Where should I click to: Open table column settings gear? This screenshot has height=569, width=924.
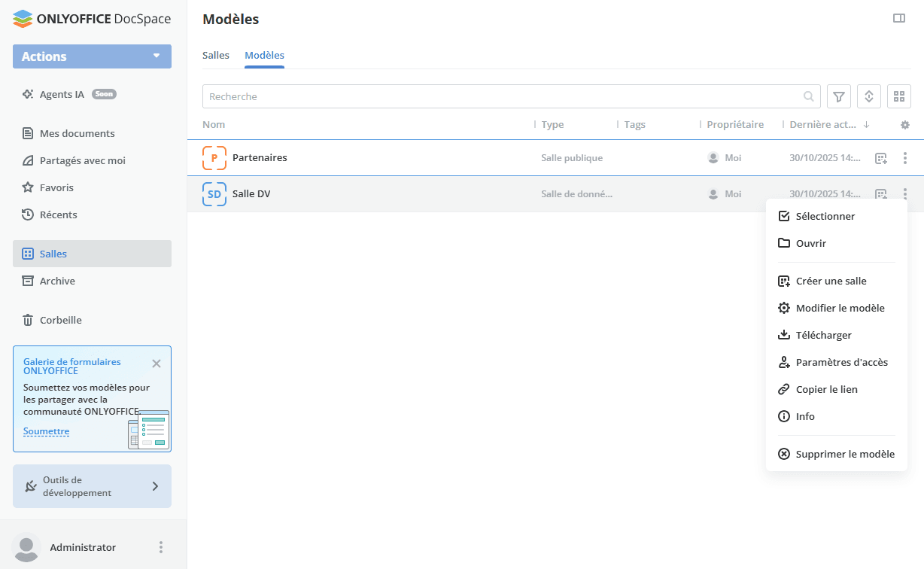(905, 125)
